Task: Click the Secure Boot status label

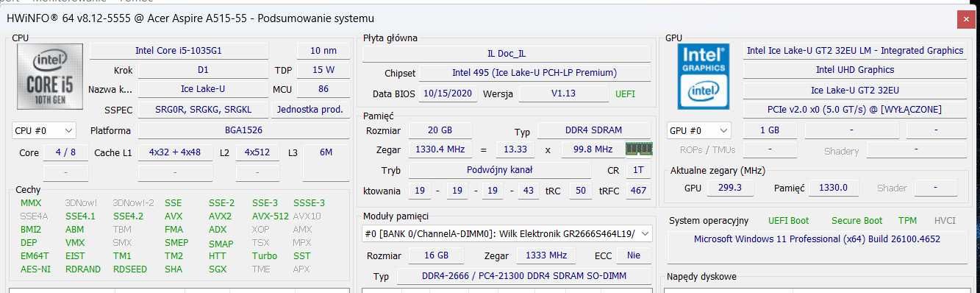Action: click(x=856, y=220)
